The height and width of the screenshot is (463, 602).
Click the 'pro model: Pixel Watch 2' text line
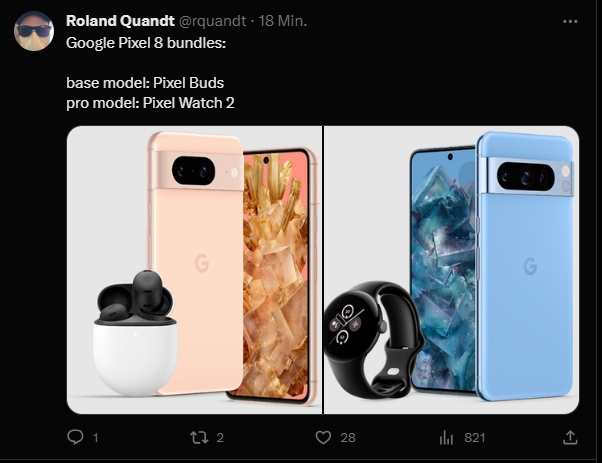150,103
